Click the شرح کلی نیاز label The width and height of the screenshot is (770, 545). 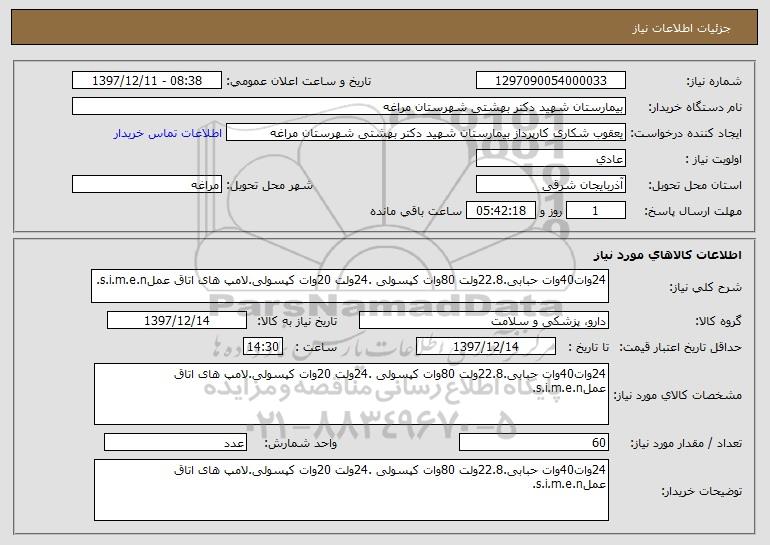click(x=706, y=288)
